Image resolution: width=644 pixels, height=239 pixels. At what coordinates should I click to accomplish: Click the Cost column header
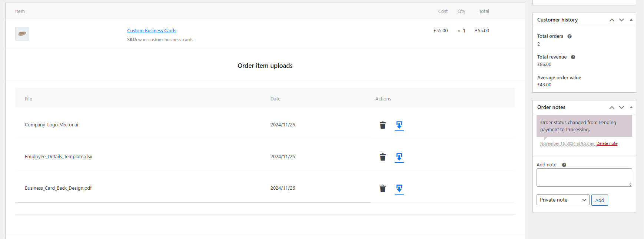click(443, 11)
